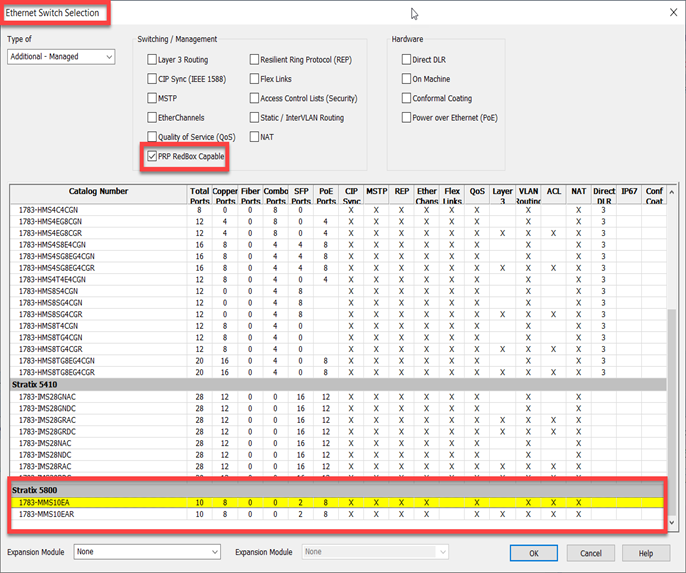This screenshot has width=686, height=573.
Task: Select row 1783-HMS4SG8EG4CGR
Action: tap(337, 268)
